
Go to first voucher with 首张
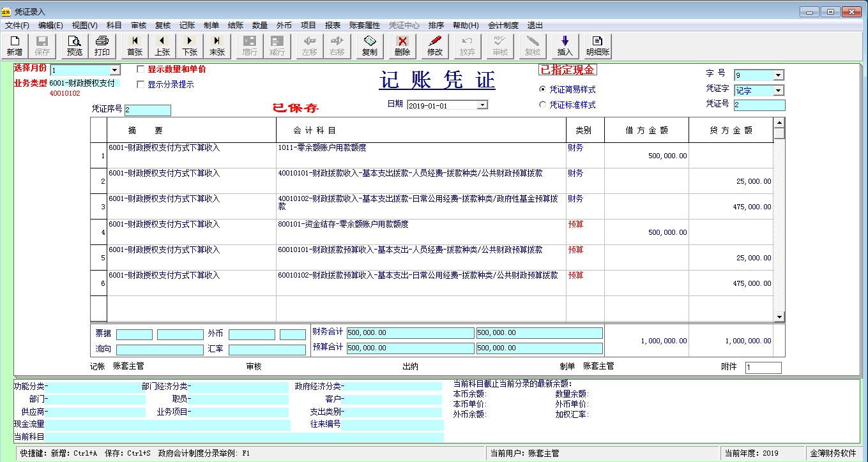[x=135, y=46]
